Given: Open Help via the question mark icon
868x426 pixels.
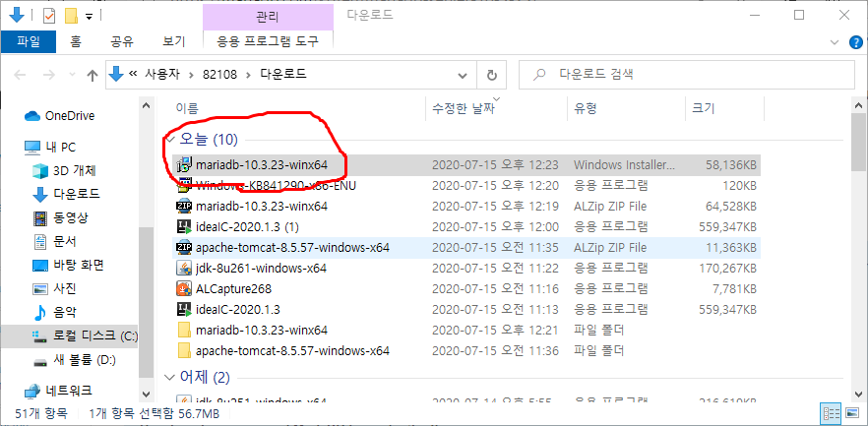Looking at the screenshot, I should (x=854, y=42).
